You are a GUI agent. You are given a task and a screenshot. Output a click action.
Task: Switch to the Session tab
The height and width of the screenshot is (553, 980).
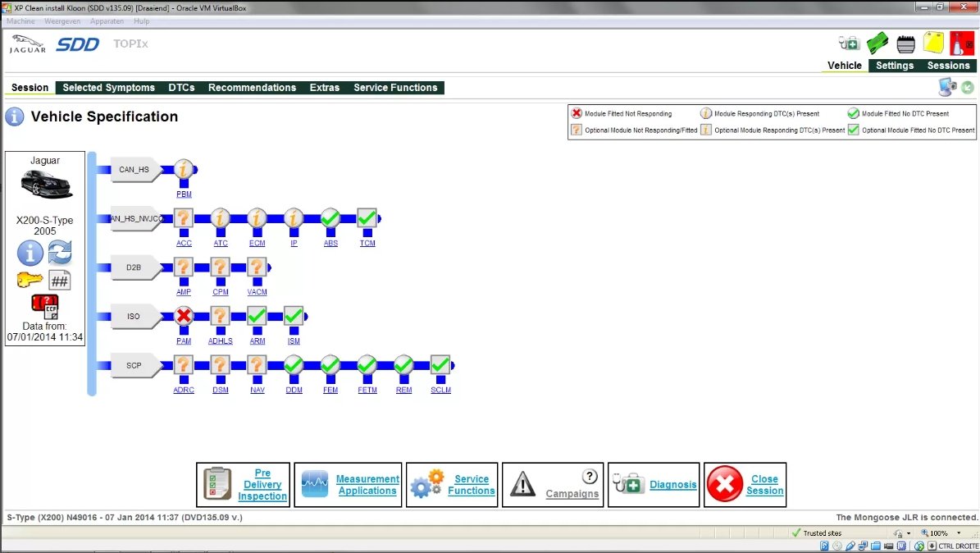(x=30, y=88)
